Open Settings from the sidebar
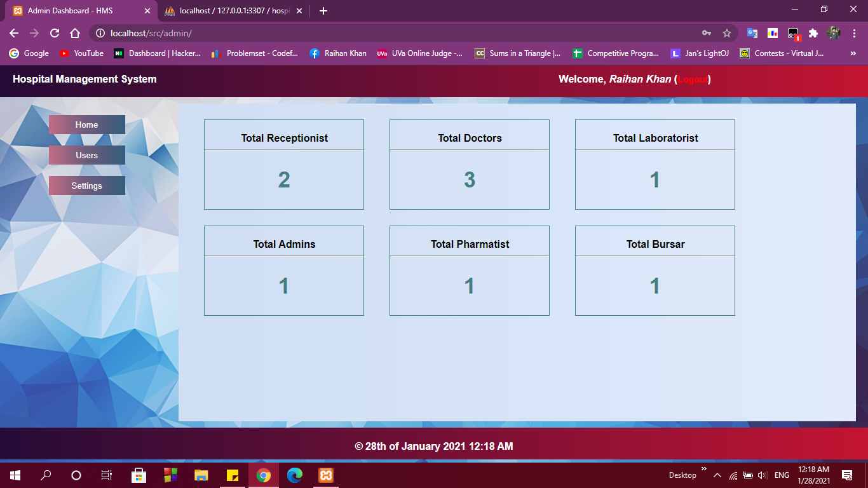This screenshot has width=868, height=488. click(86, 186)
